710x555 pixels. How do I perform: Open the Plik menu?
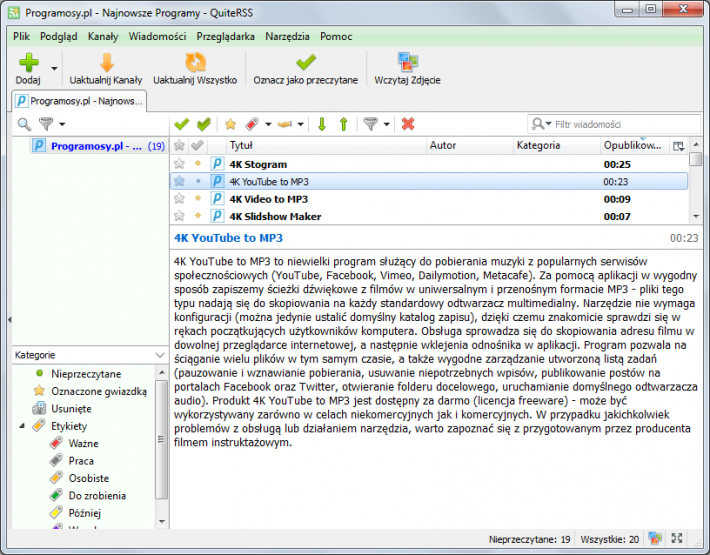tap(21, 37)
